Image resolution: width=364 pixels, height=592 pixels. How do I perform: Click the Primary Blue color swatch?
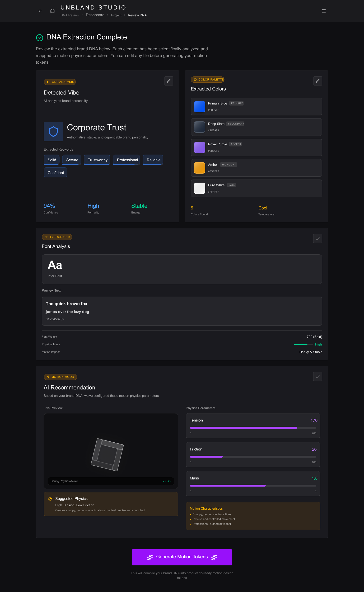[199, 107]
